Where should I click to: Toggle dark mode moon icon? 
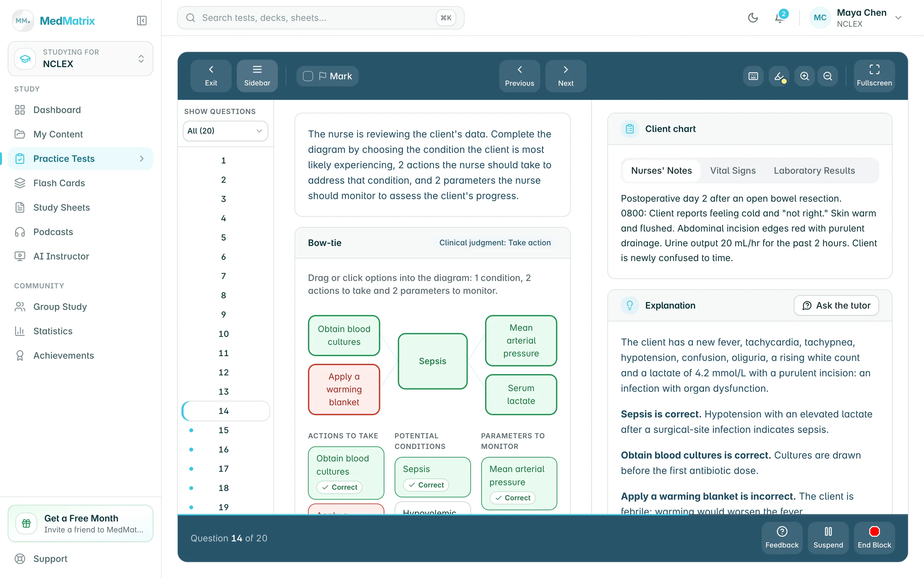click(x=753, y=18)
